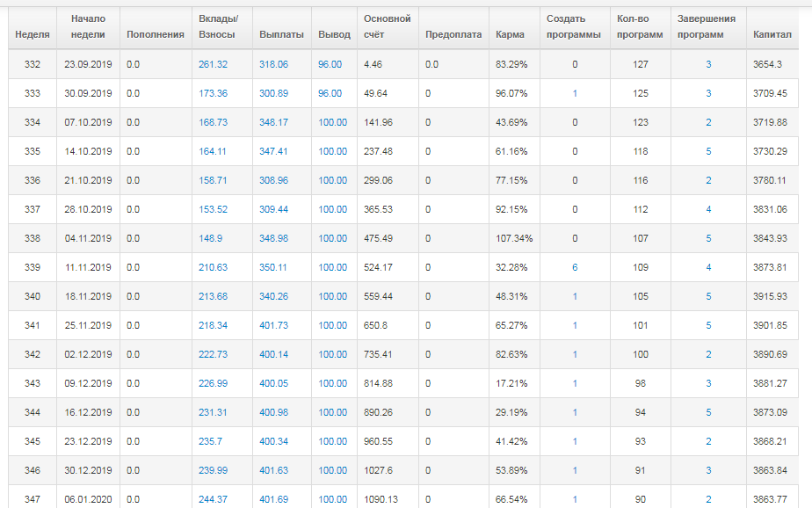Open payouts value 348.98

click(x=273, y=238)
